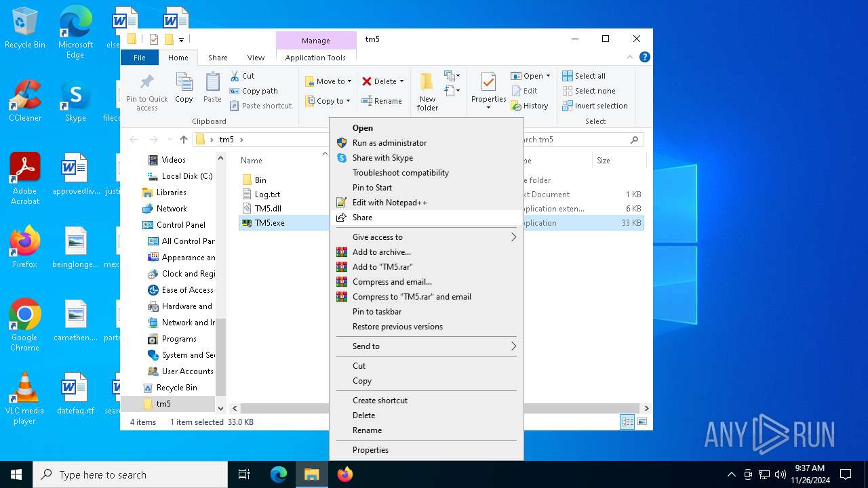
Task: Switch to details view icon
Action: 627,422
